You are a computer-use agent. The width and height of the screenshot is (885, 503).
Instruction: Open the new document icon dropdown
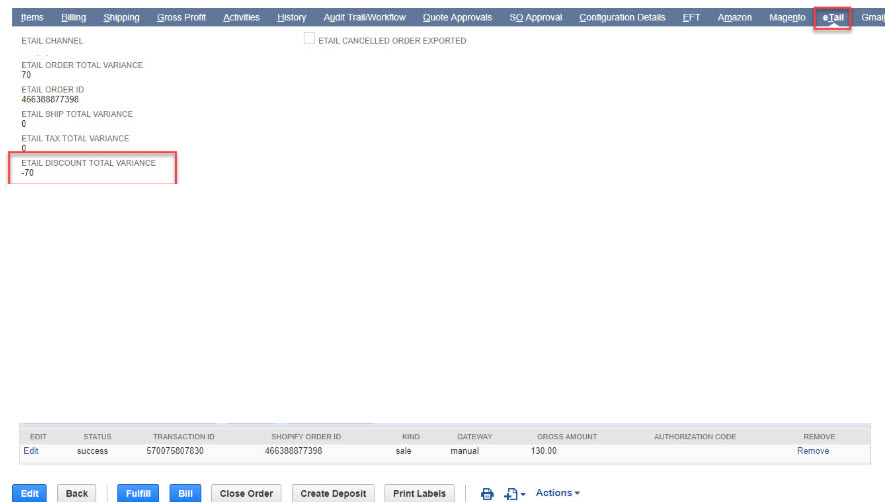(516, 494)
